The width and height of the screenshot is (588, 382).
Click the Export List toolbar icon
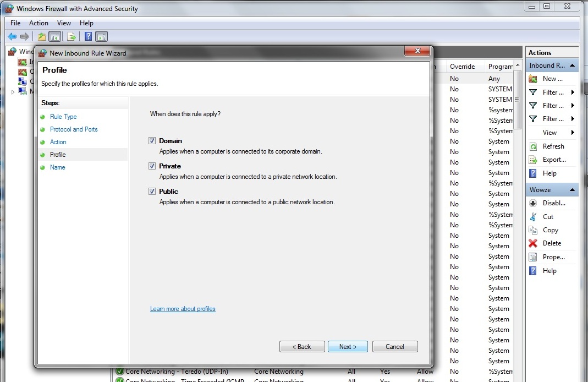tap(71, 37)
